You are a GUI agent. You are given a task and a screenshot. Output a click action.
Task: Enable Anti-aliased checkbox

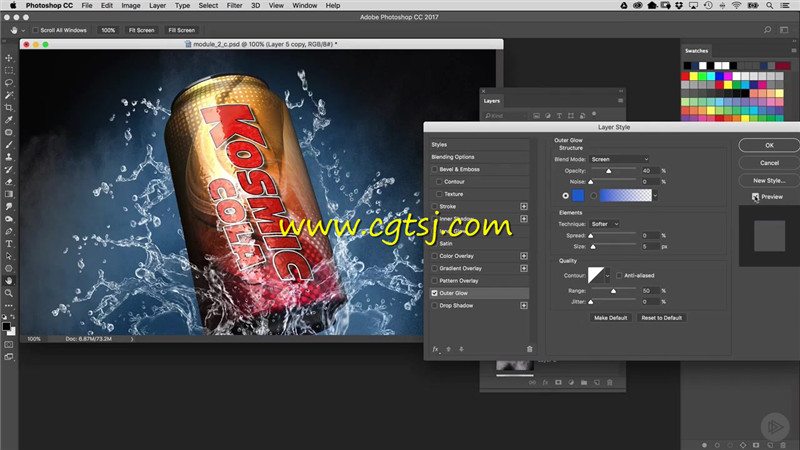(x=619, y=276)
